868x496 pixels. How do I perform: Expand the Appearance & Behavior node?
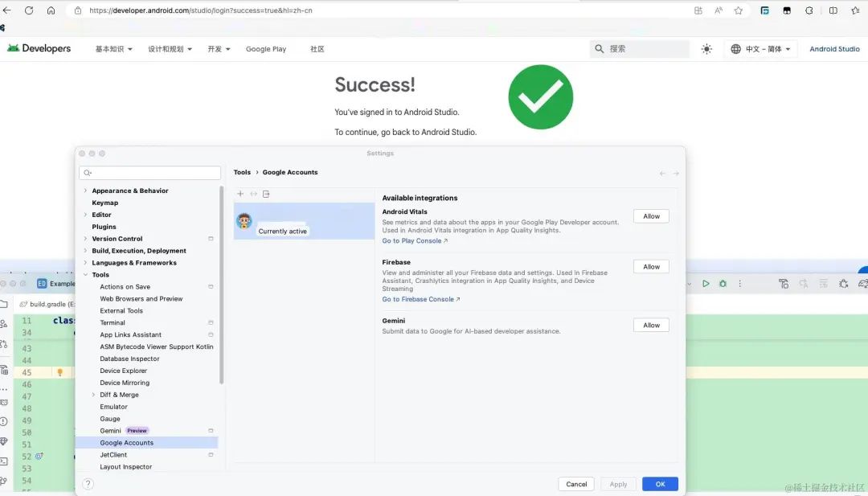[85, 191]
